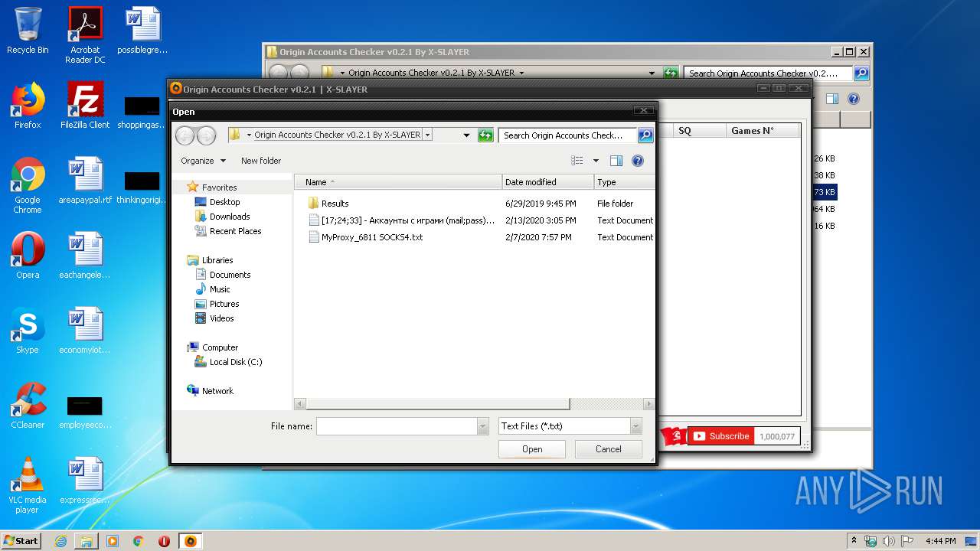
Task: Refresh the folder in Open dialog
Action: pos(485,135)
